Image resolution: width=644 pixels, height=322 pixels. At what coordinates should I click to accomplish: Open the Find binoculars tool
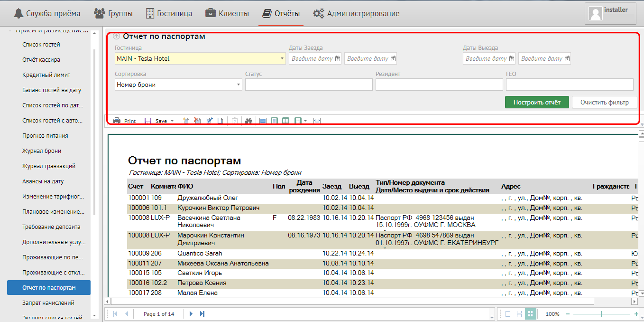coord(248,121)
